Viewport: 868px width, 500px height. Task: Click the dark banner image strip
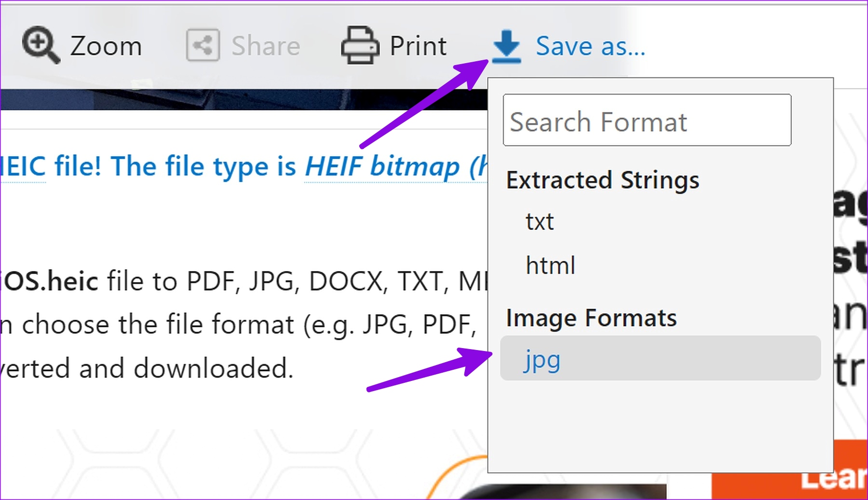pyautogui.click(x=244, y=99)
